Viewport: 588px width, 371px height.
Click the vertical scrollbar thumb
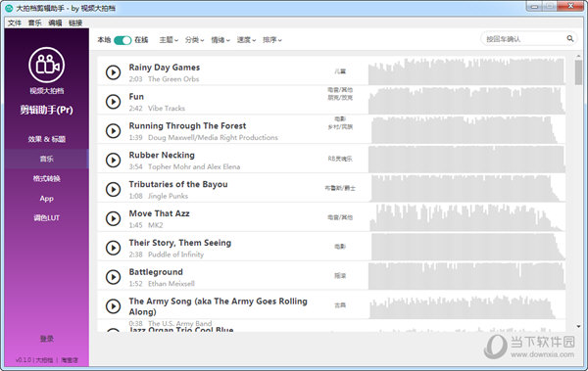[x=578, y=72]
